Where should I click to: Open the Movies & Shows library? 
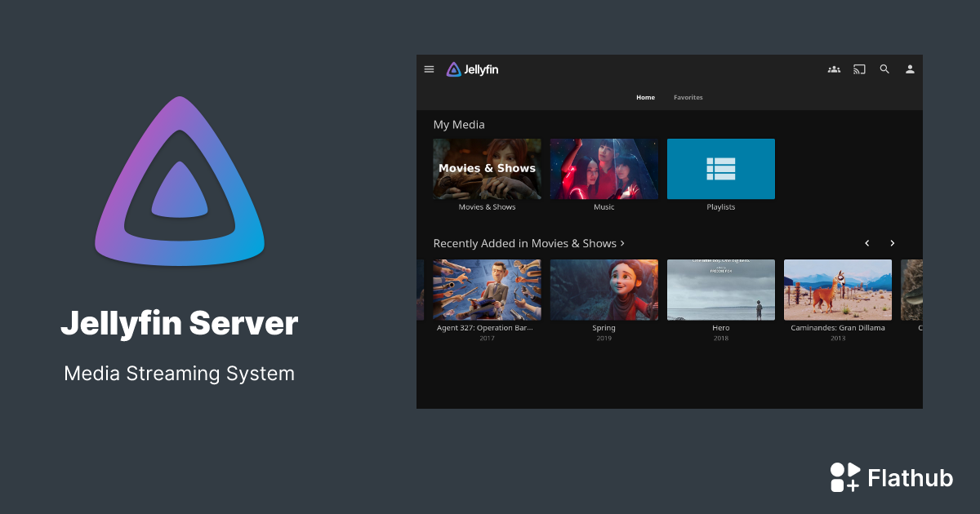pos(487,168)
